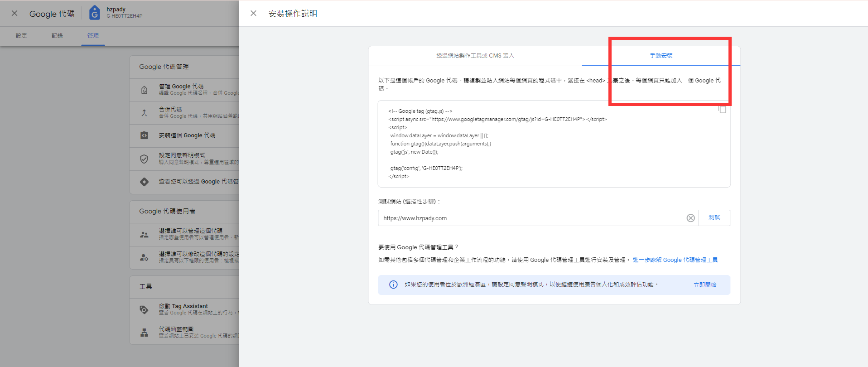Open the 進一步瞭解 Google 代碼管理工具 link

(x=675, y=260)
